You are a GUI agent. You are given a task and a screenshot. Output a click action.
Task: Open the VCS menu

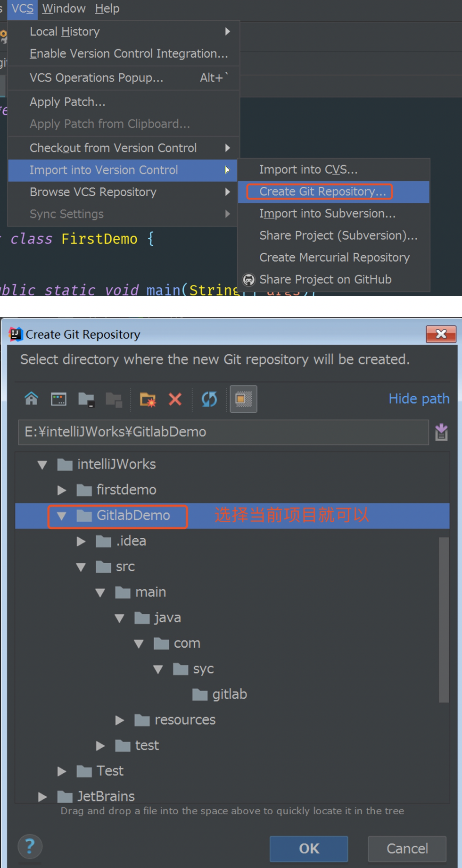(x=22, y=8)
